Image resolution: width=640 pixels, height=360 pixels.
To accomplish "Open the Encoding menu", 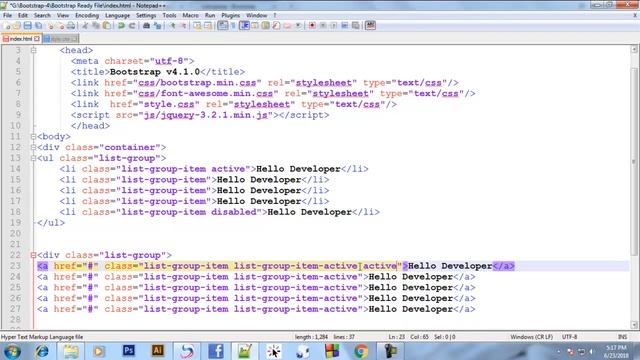I will (87, 16).
